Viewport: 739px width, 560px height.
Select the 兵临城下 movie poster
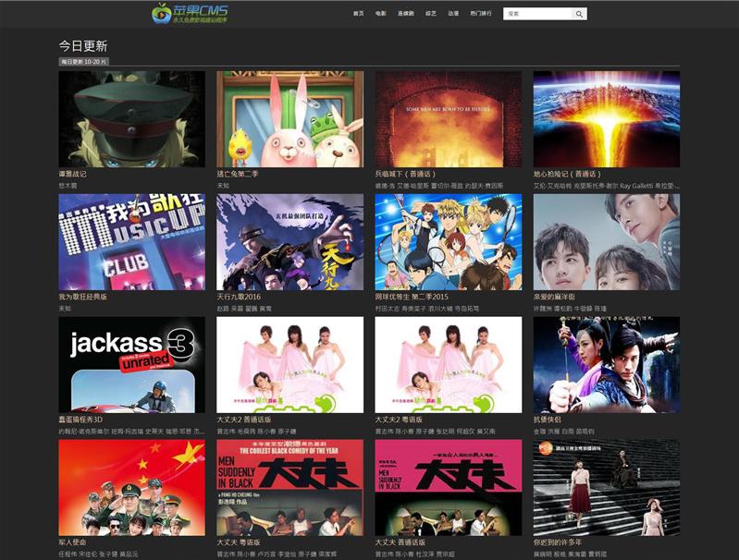point(448,118)
